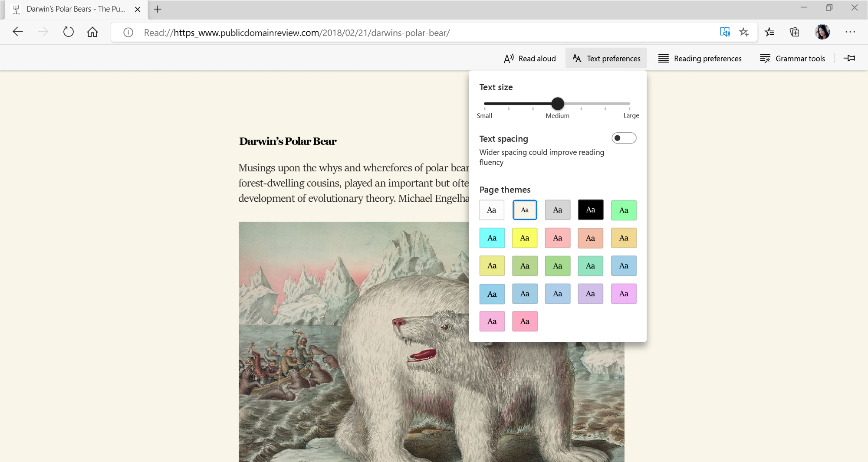The height and width of the screenshot is (462, 868).
Task: Open the user profile avatar
Action: click(822, 32)
